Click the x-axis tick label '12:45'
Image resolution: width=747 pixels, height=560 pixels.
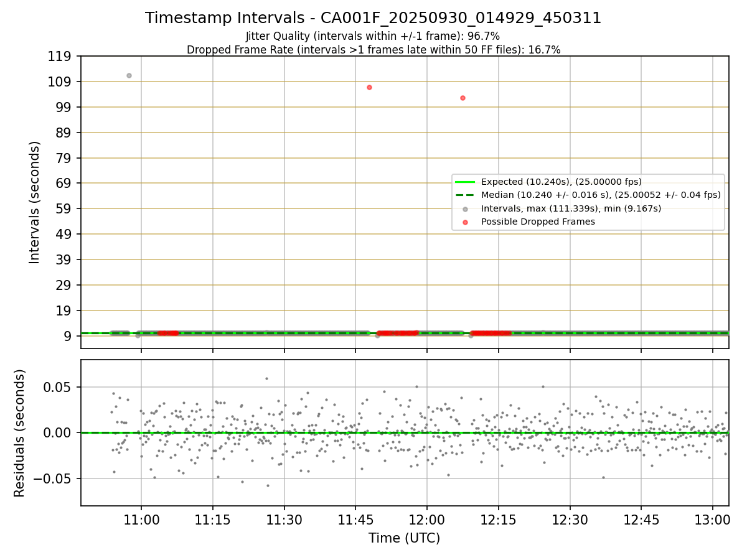[x=641, y=520]
